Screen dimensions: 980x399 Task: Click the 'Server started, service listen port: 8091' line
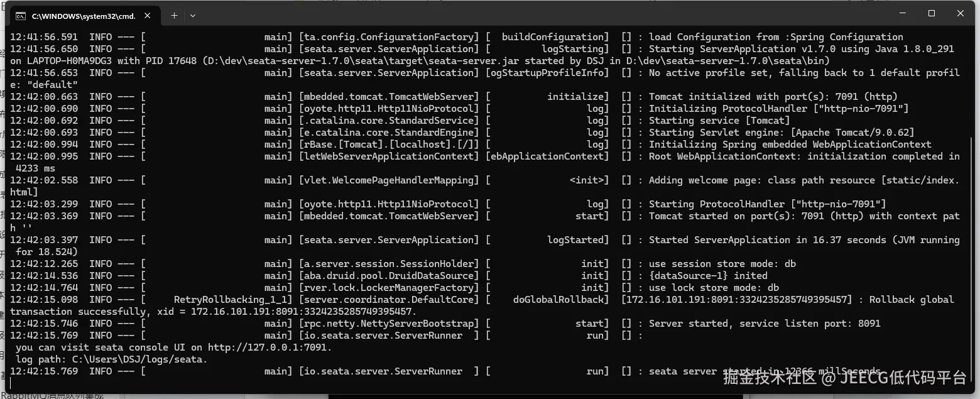coord(764,324)
